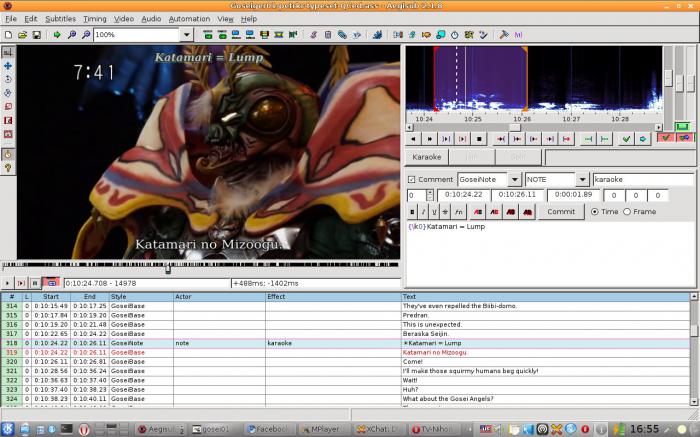
Task: Open the Shift Times clock icon
Action: [x=454, y=35]
